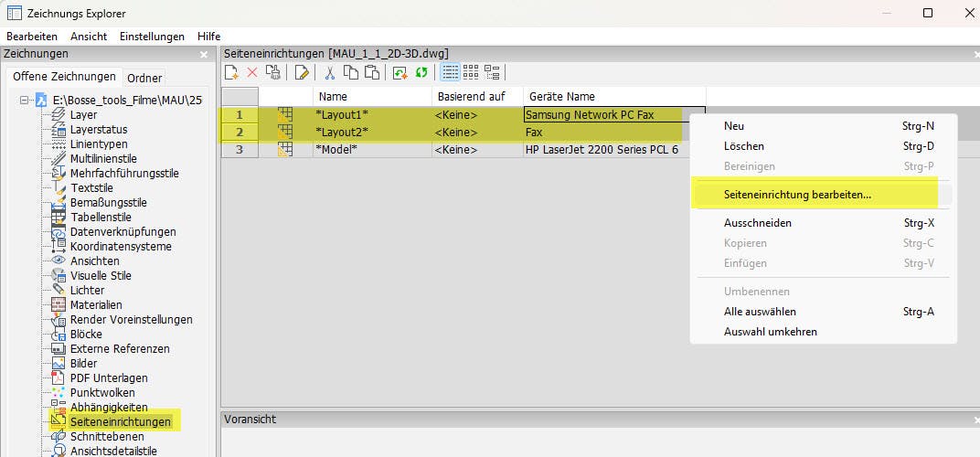Switch to Icon grid view
The height and width of the screenshot is (457, 980).
[471, 72]
